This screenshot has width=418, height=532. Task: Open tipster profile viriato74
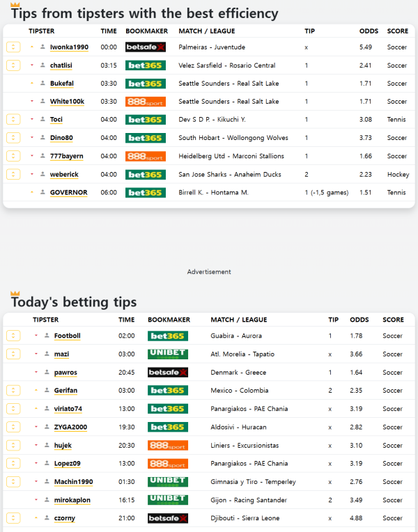(x=68, y=409)
